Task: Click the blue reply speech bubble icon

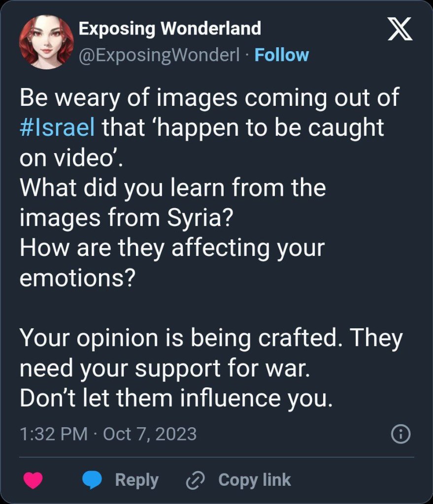Action: coord(91,480)
